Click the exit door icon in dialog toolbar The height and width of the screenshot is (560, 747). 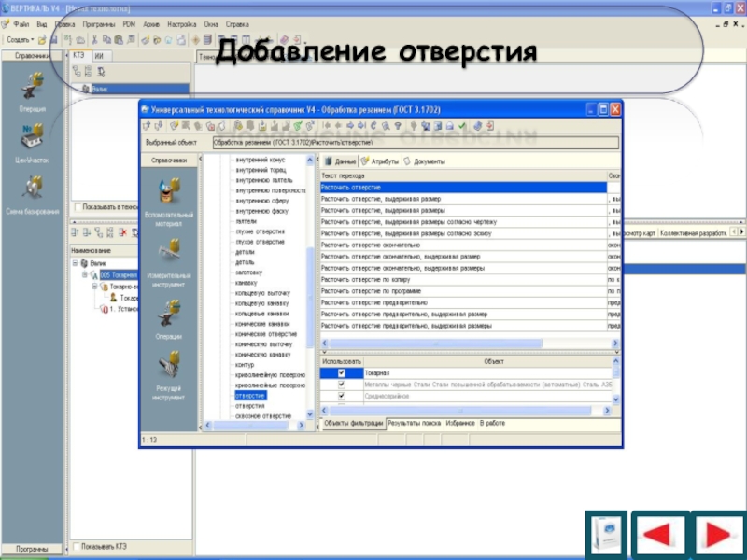click(x=489, y=126)
